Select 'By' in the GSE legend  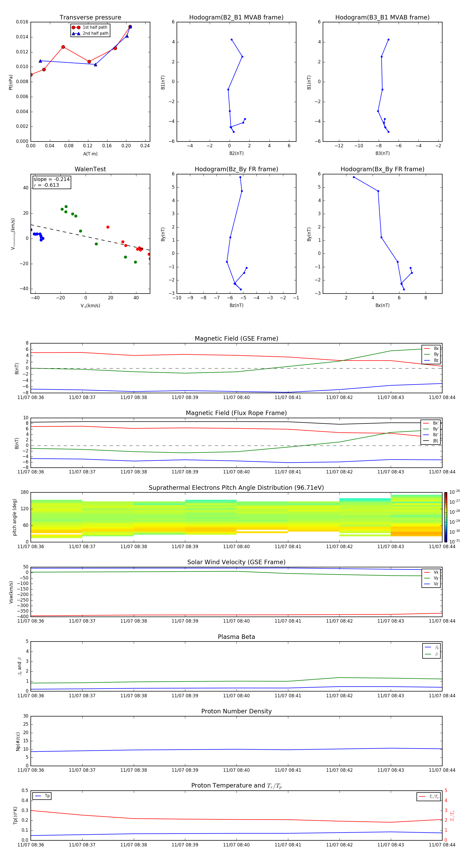(x=431, y=354)
